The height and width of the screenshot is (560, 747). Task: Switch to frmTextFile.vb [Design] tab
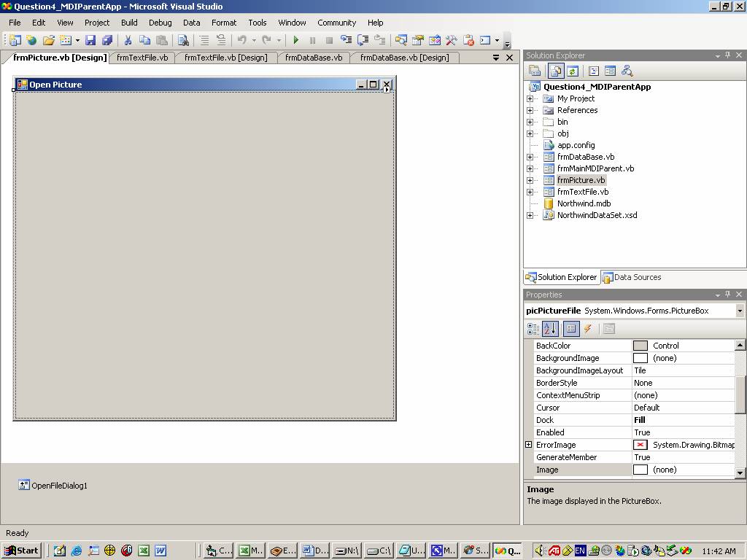[225, 58]
